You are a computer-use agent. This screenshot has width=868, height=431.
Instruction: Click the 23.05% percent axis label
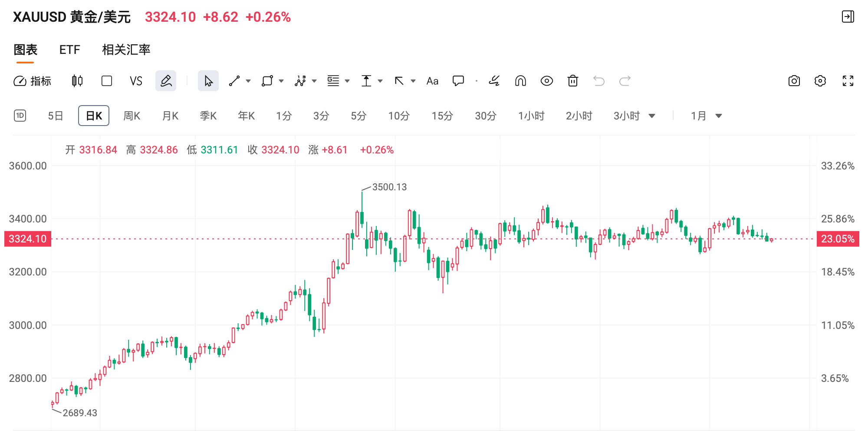coord(838,239)
